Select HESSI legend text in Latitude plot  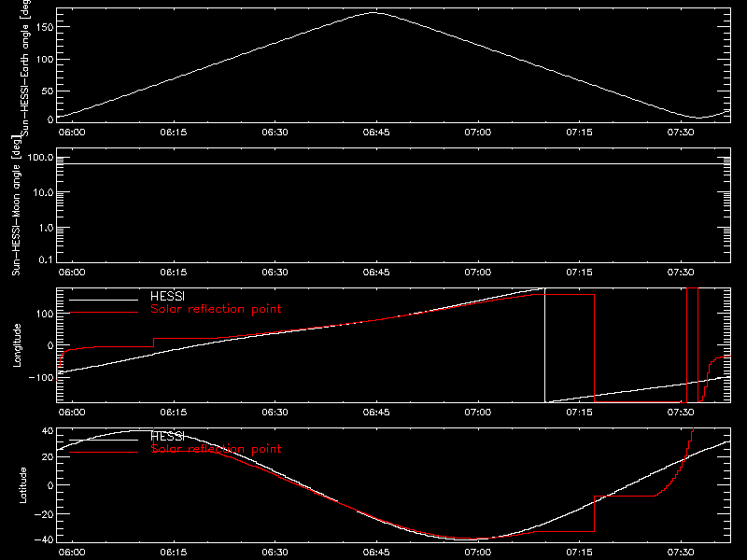pyautogui.click(x=167, y=436)
